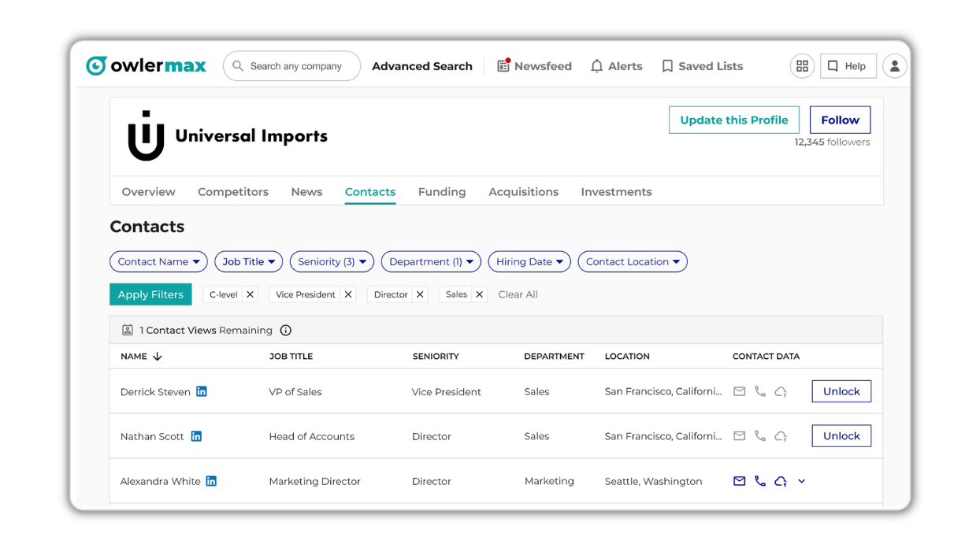The image size is (980, 551).
Task: Open the user account avatar icon
Action: (x=894, y=66)
